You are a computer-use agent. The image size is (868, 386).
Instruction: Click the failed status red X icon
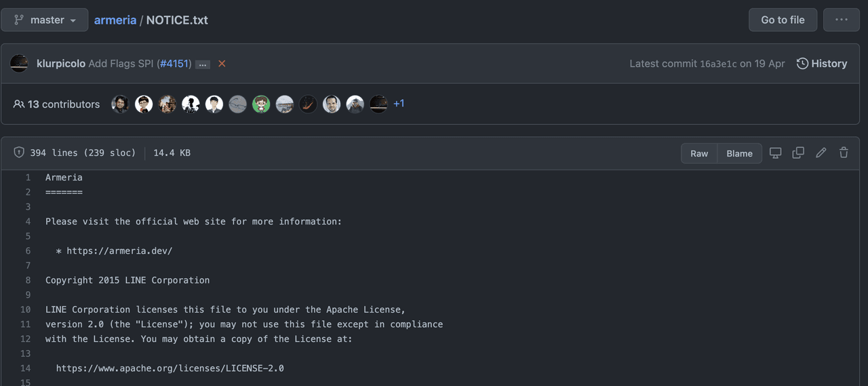[x=222, y=64]
